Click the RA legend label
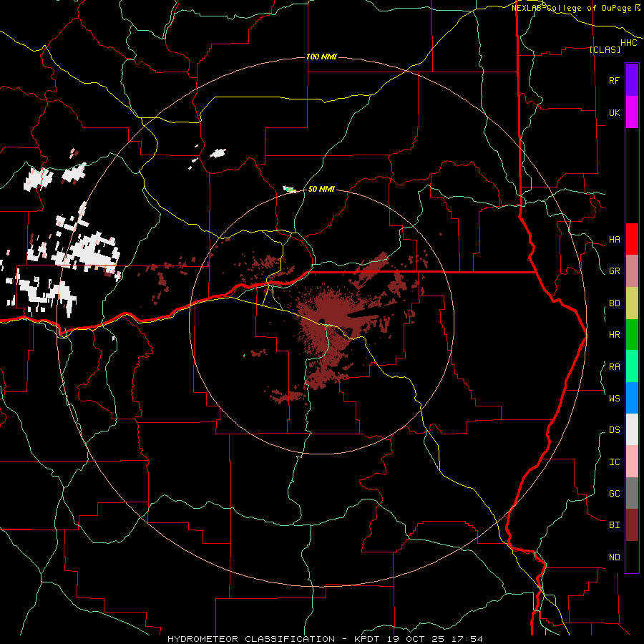Image resolution: width=644 pixels, height=644 pixels. pyautogui.click(x=614, y=366)
